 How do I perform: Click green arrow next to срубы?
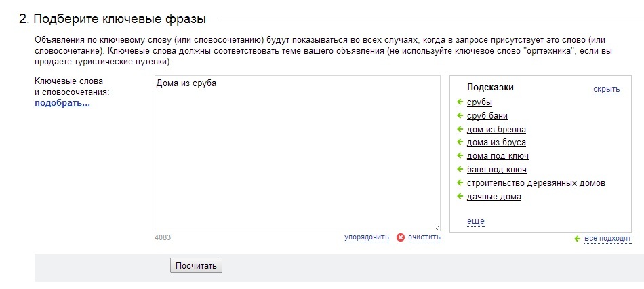pyautogui.click(x=460, y=102)
